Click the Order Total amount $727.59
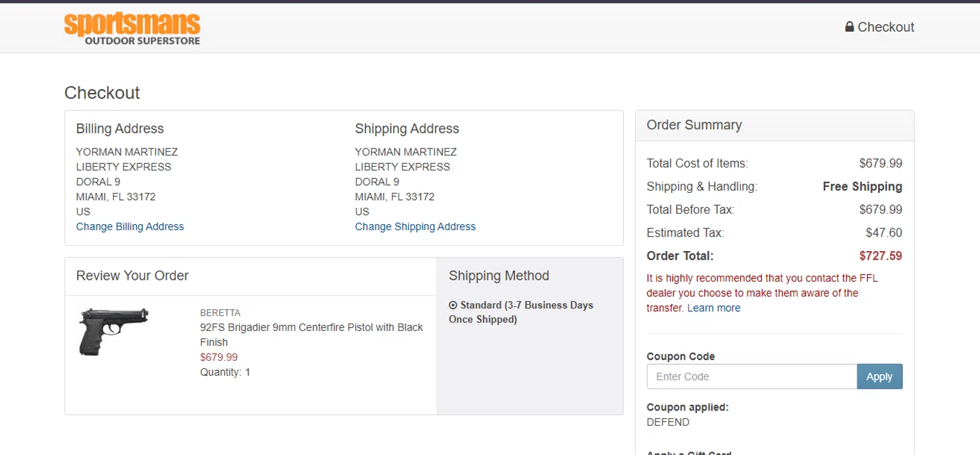Image resolution: width=980 pixels, height=455 pixels. (x=881, y=256)
